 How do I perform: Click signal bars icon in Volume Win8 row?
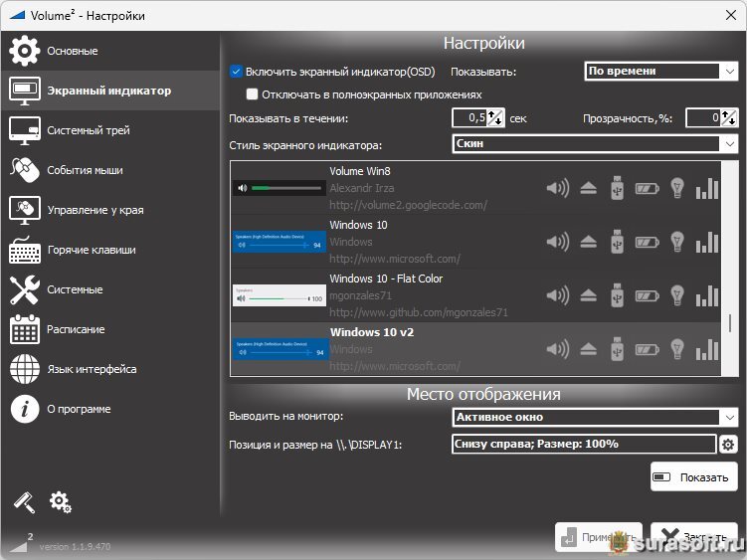pos(707,187)
